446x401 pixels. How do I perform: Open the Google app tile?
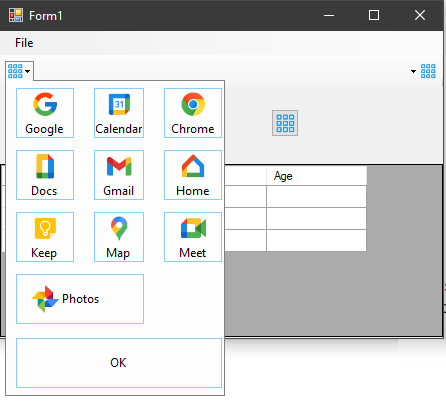(45, 113)
